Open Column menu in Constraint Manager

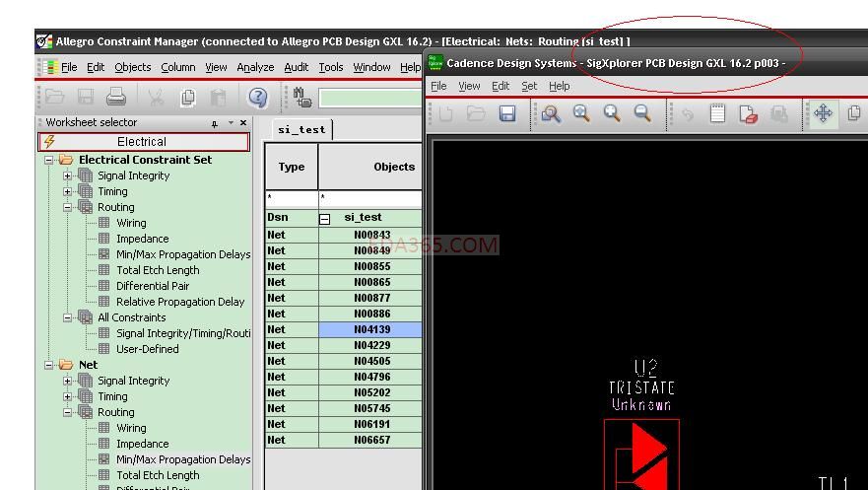[178, 67]
